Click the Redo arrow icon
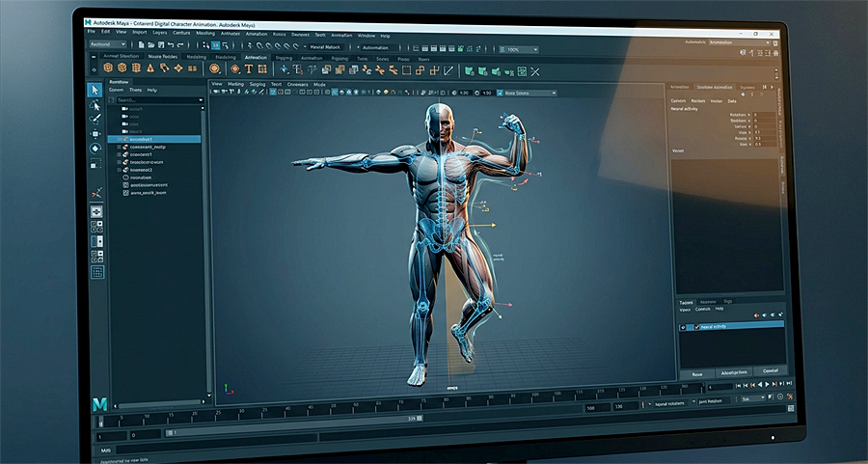Image resolution: width=868 pixels, height=464 pixels. click(180, 44)
